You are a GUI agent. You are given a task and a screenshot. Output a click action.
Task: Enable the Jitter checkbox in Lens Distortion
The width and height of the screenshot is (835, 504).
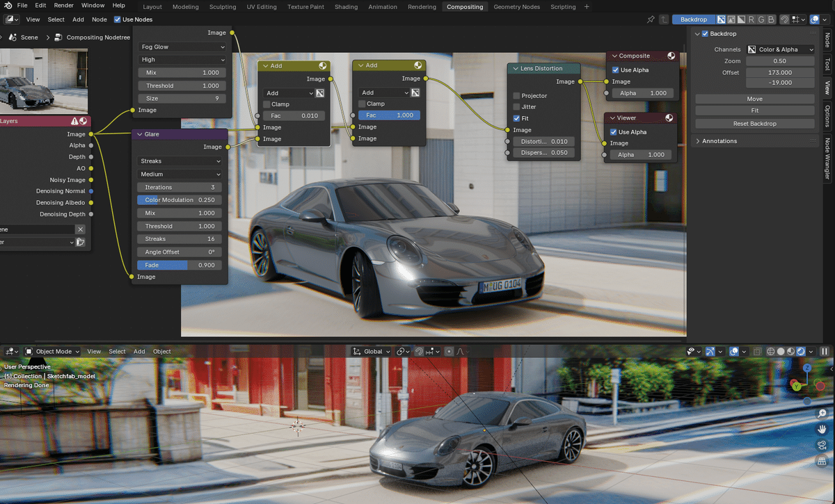coord(516,107)
